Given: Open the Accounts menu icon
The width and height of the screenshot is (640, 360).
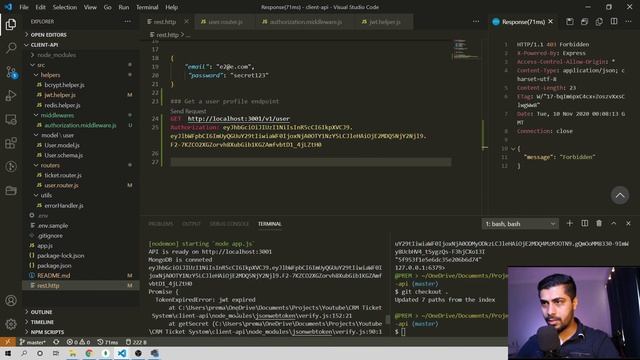Looking at the screenshot, I should (11, 300).
